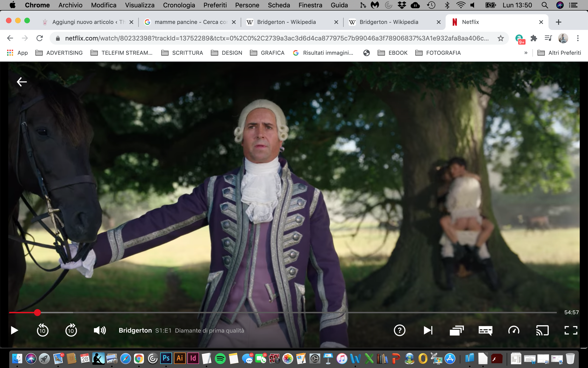588x368 pixels.
Task: Click the remaining time 54:57
Action: 571,312
